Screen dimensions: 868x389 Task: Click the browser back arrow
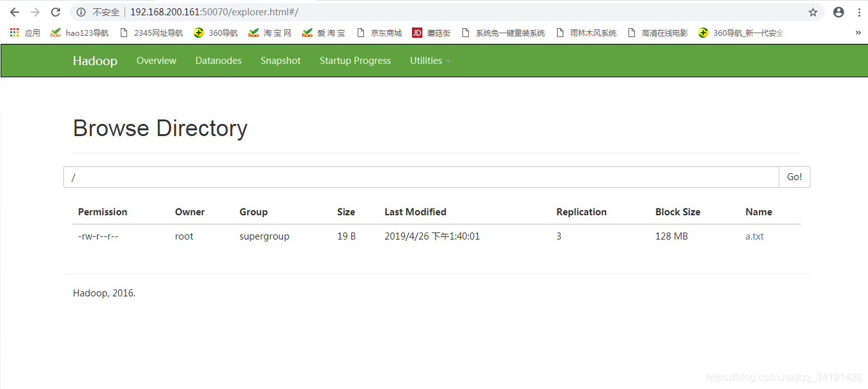click(15, 12)
